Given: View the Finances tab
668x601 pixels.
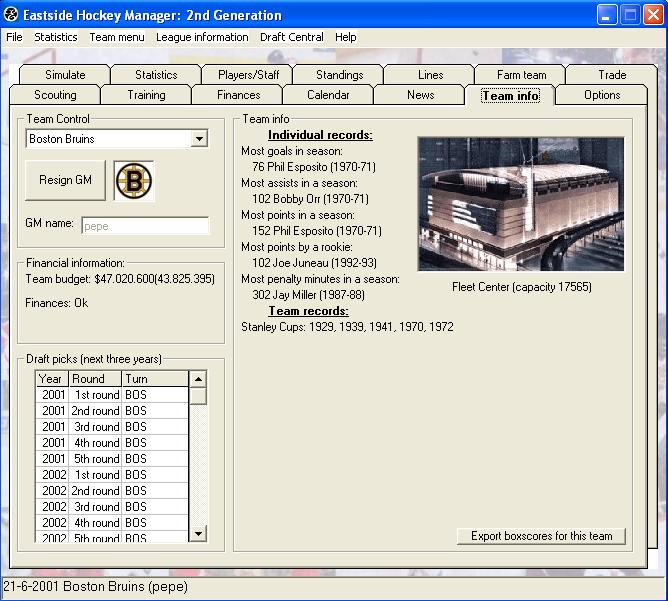Looking at the screenshot, I should (x=239, y=95).
